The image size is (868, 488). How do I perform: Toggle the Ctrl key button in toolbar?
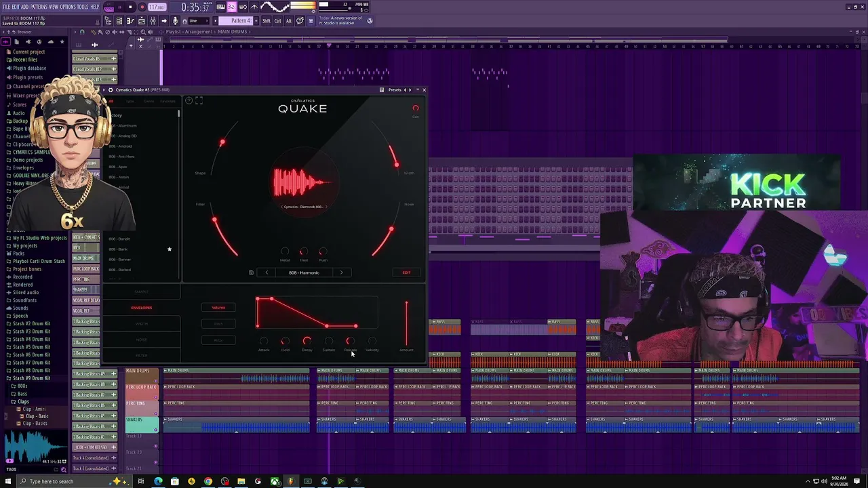pyautogui.click(x=277, y=21)
